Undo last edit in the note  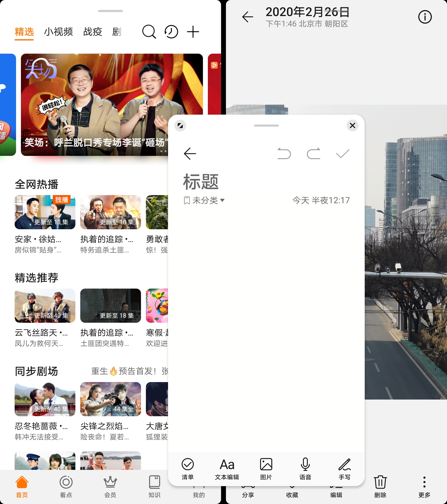pos(284,153)
